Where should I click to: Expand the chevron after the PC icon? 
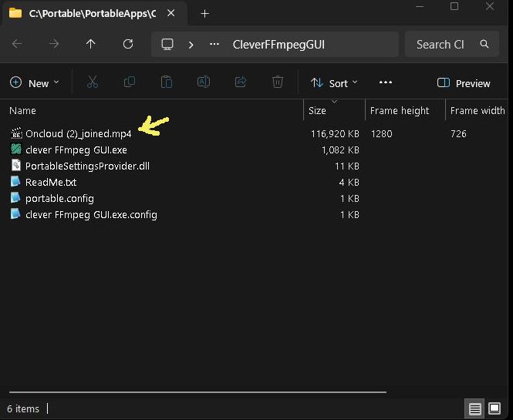click(x=191, y=45)
